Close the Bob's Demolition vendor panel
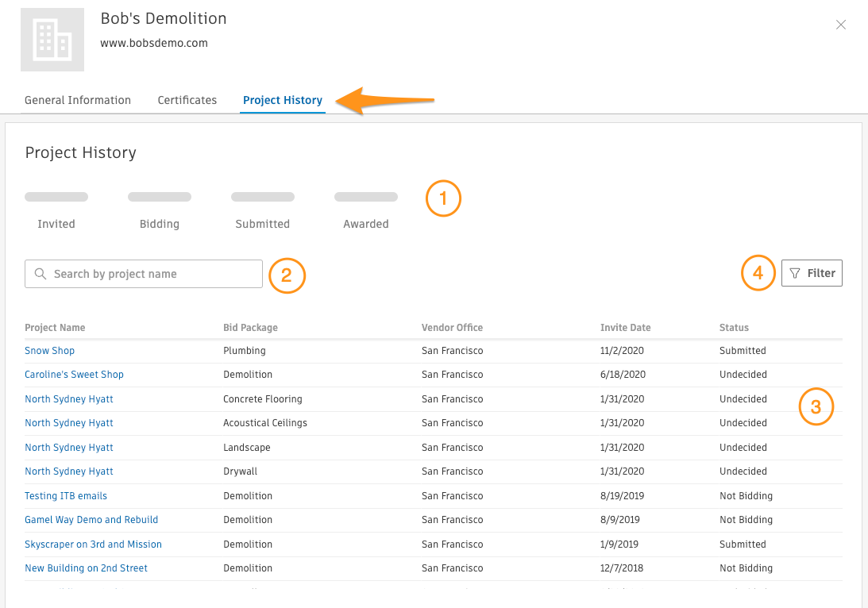Image resolution: width=868 pixels, height=608 pixels. point(840,25)
